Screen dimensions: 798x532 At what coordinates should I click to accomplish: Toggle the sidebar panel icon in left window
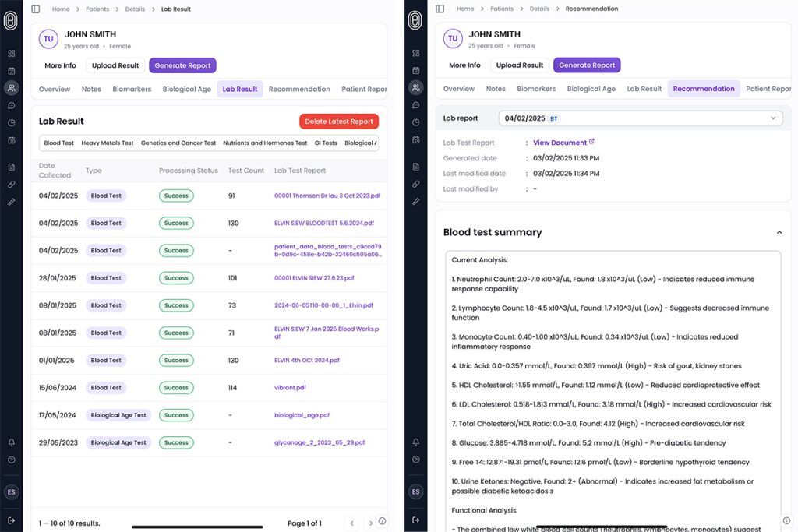tap(35, 9)
